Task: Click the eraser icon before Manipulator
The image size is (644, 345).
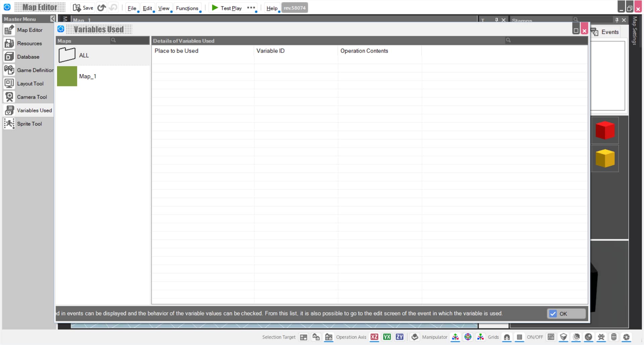Action: pos(415,337)
